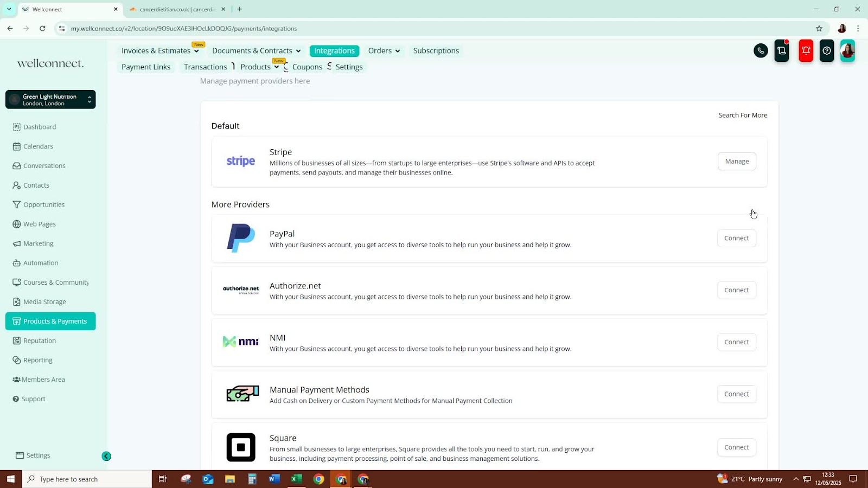Viewport: 868px width, 488px height.
Task: Open Calculator from the taskbar
Action: pos(252,479)
